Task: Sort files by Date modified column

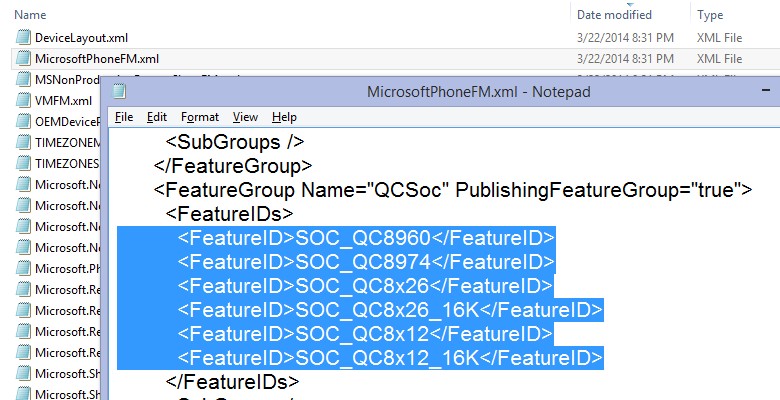Action: [x=614, y=15]
